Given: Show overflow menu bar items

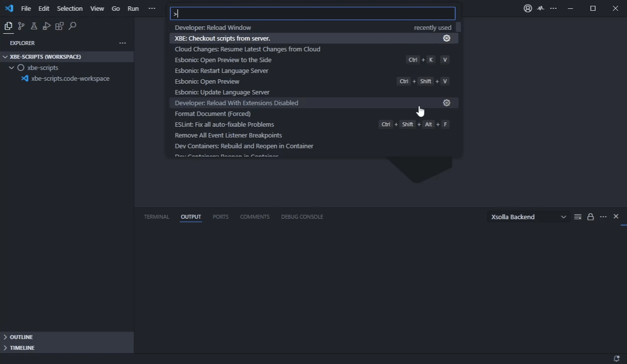Looking at the screenshot, I should 152,8.
